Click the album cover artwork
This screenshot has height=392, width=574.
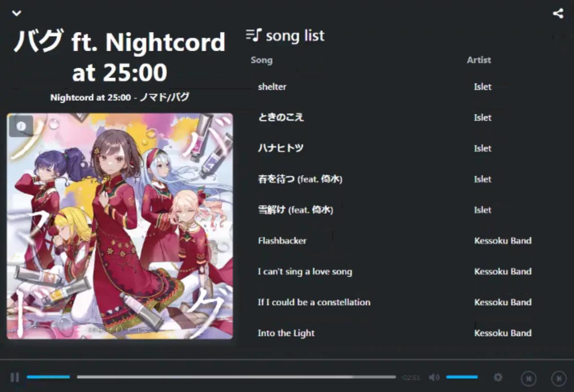coord(120,226)
